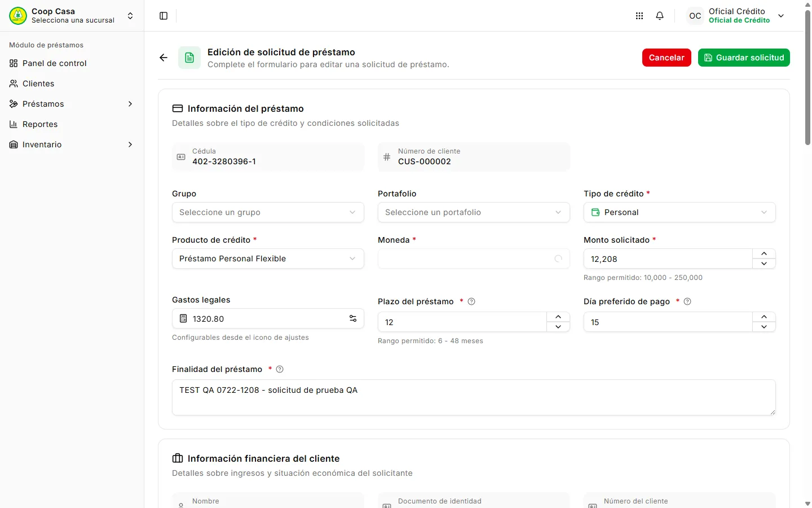Click the 'Edición de solicitud de préstamo' title
The height and width of the screenshot is (508, 812).
click(281, 52)
